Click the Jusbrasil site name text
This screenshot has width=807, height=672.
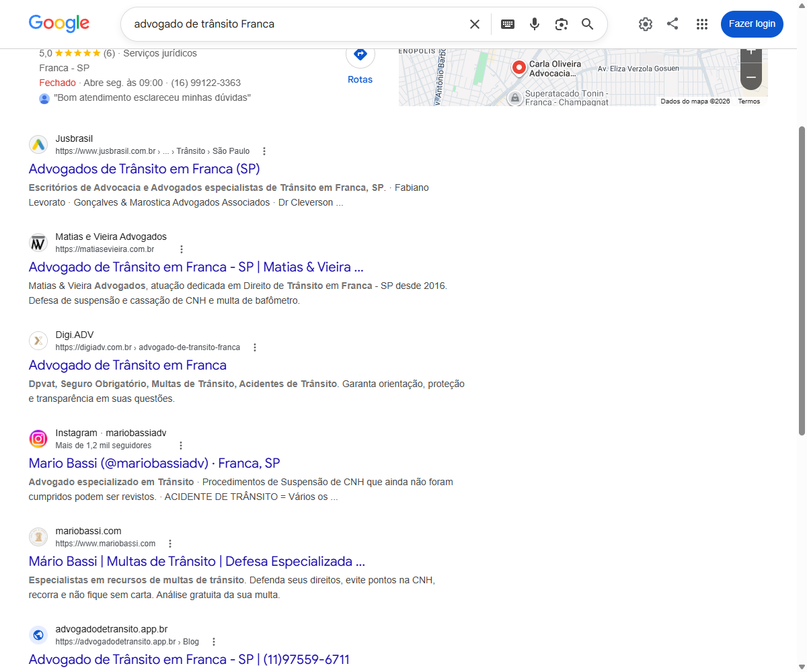click(x=74, y=138)
